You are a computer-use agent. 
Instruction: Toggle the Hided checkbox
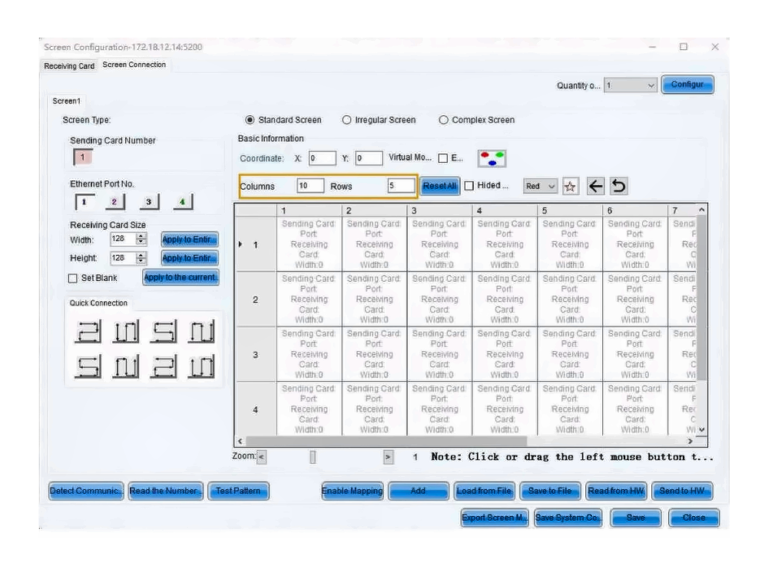pyautogui.click(x=469, y=186)
